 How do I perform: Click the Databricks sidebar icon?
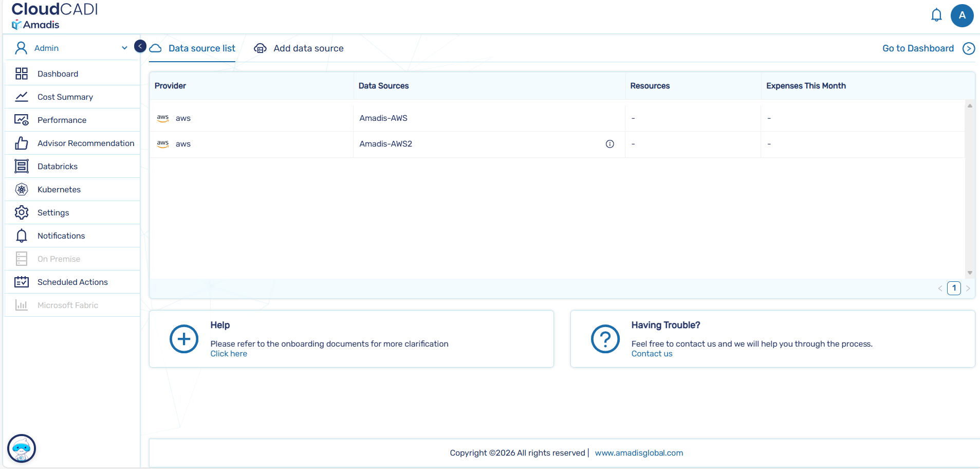pyautogui.click(x=22, y=166)
